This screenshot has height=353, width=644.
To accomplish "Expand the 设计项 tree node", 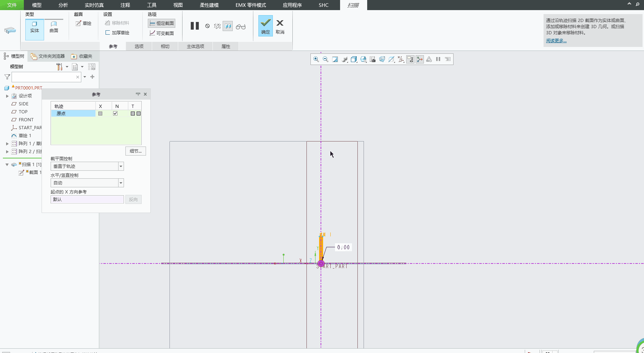I will tap(7, 96).
